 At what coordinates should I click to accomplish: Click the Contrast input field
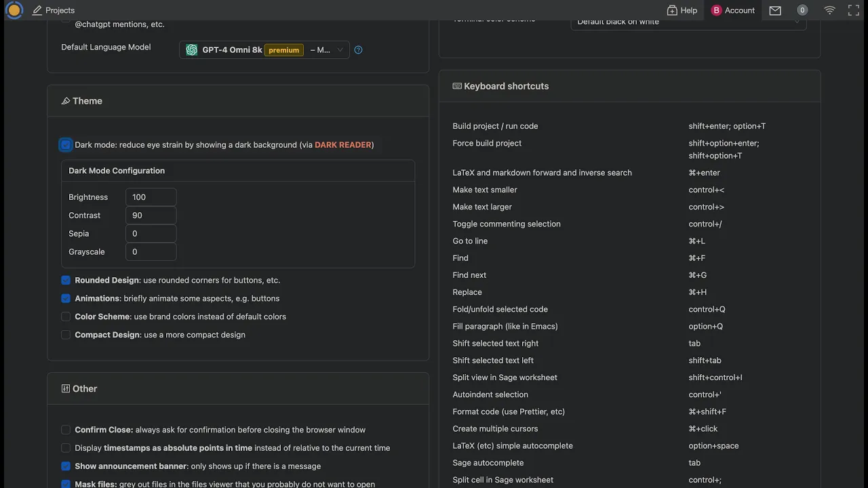click(x=151, y=216)
